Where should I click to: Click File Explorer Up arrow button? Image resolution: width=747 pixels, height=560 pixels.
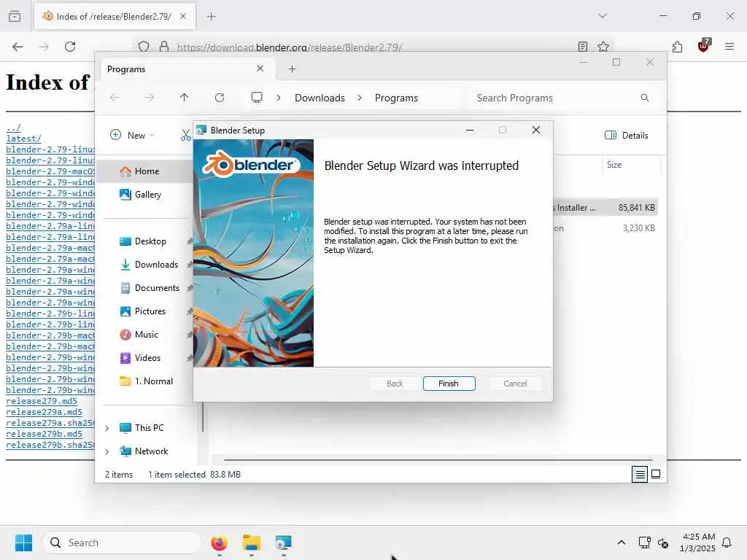pyautogui.click(x=185, y=98)
